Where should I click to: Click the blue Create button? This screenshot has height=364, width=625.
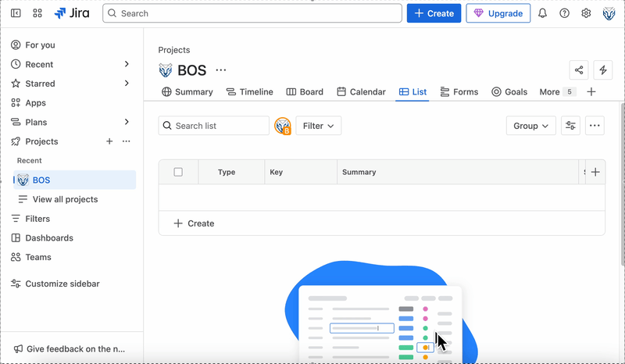[434, 13]
